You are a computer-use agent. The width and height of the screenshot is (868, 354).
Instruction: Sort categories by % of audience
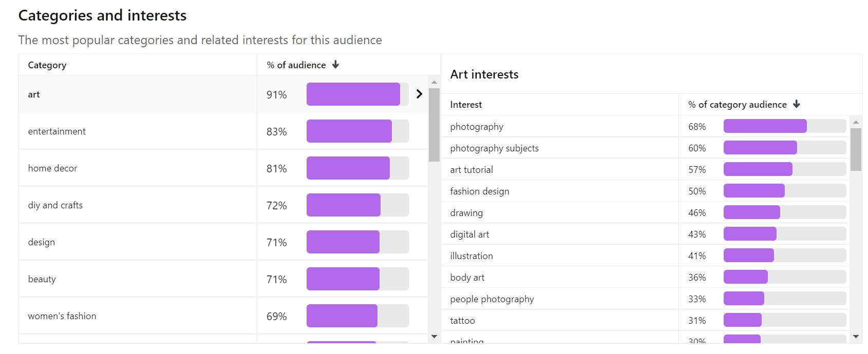tap(335, 65)
